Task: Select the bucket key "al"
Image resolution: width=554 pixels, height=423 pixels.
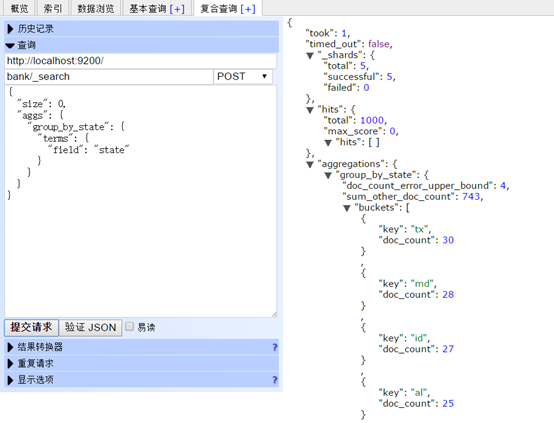Action: 419,393
